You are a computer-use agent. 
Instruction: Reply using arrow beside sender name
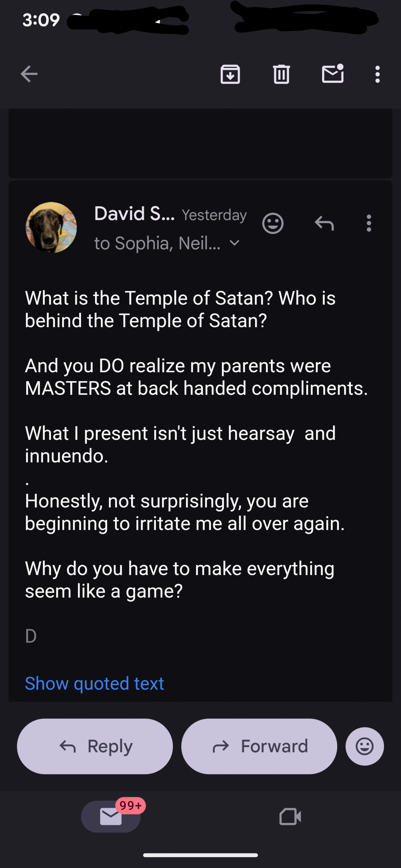tap(324, 223)
